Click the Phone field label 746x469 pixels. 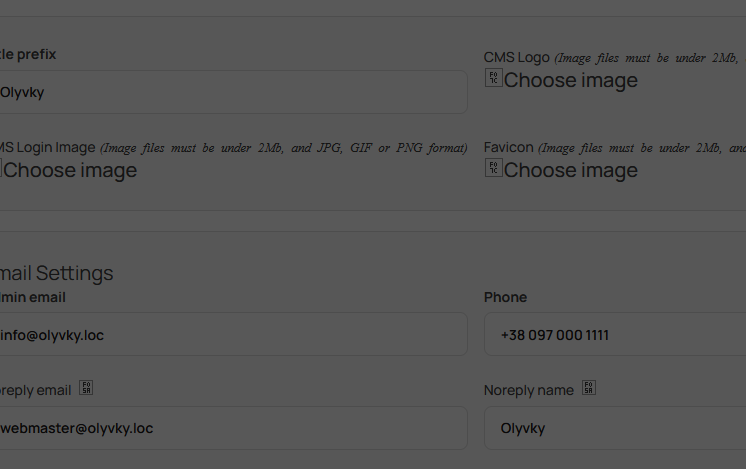(x=505, y=297)
